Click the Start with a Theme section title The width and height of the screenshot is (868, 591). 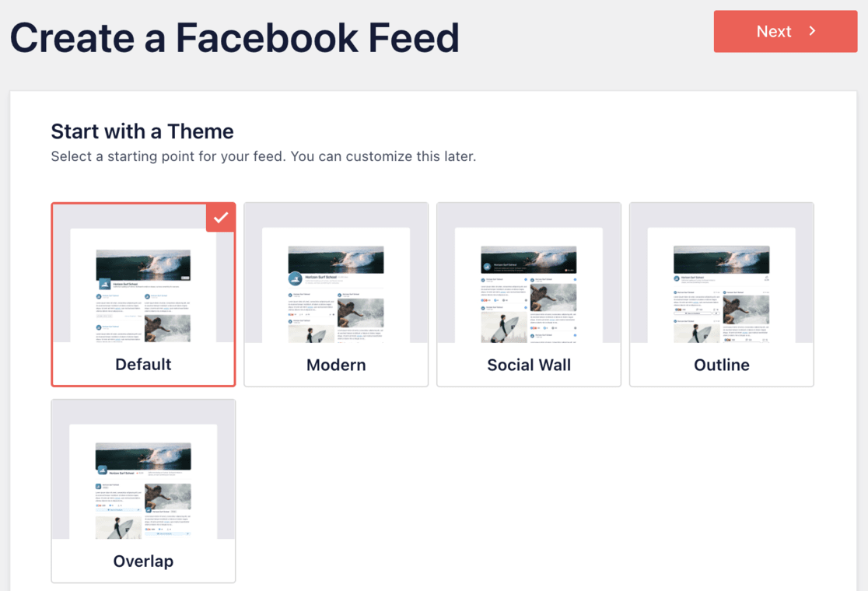tap(142, 131)
